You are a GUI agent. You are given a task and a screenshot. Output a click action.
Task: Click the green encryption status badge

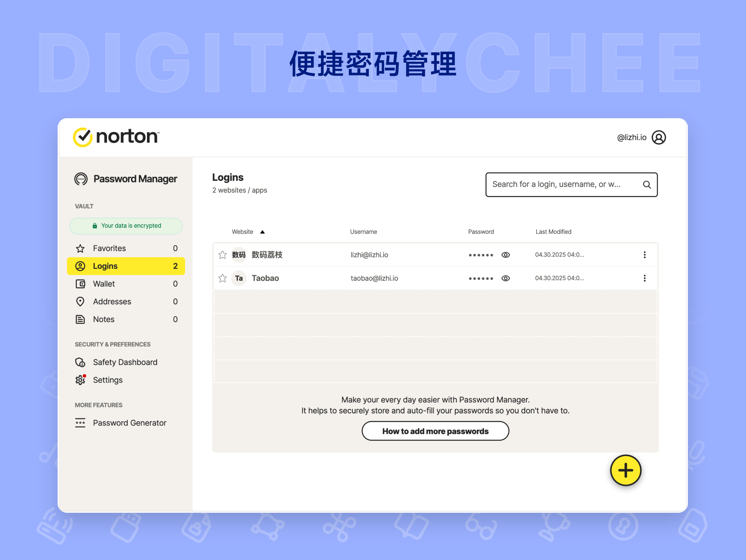(x=126, y=226)
